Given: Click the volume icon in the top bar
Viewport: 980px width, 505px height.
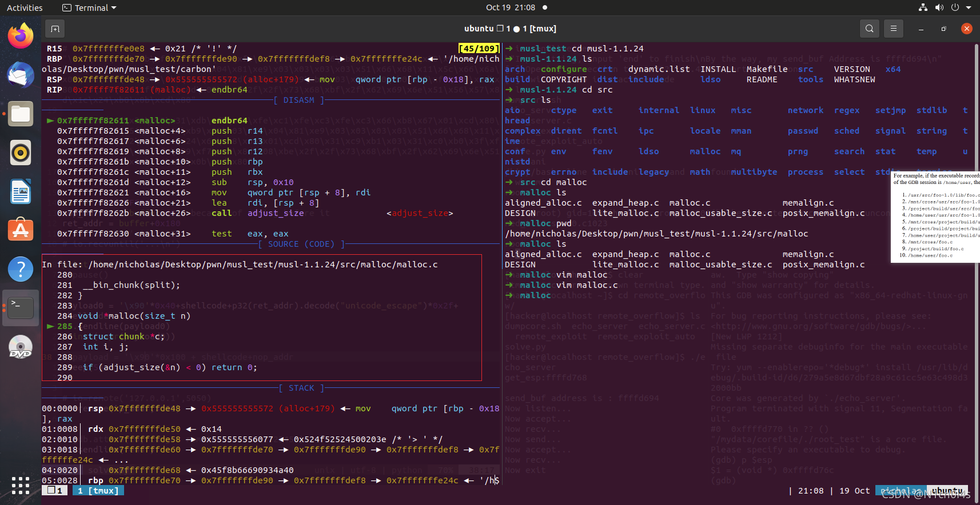Looking at the screenshot, I should pos(939,7).
